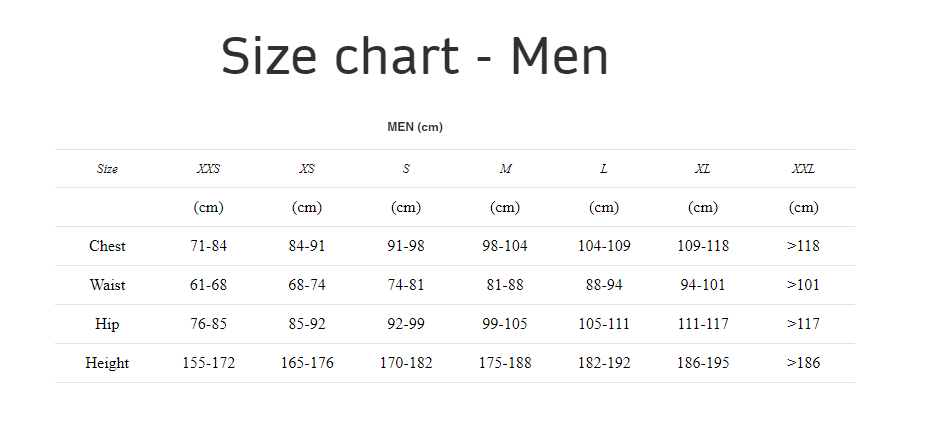Click the S size column header
The image size is (925, 421).
click(x=406, y=169)
